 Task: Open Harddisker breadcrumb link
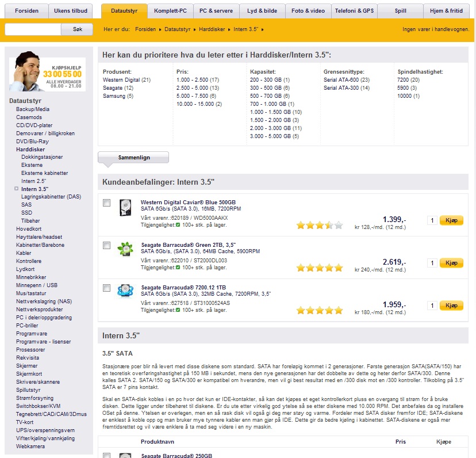(x=212, y=29)
